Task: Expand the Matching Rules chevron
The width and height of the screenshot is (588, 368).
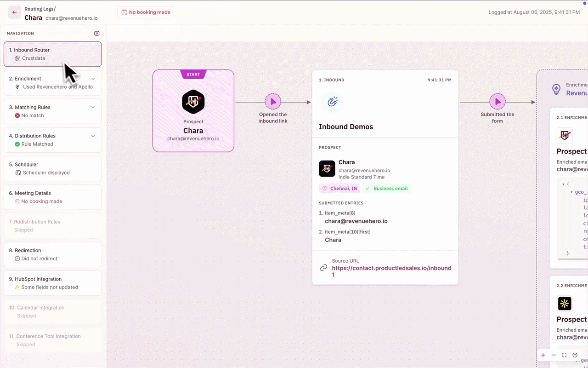Action: (x=93, y=107)
